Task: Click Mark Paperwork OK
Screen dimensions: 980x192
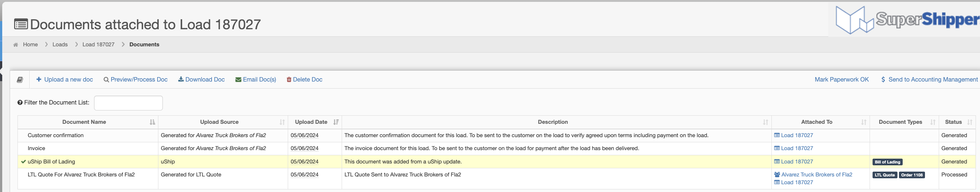Action: click(842, 80)
